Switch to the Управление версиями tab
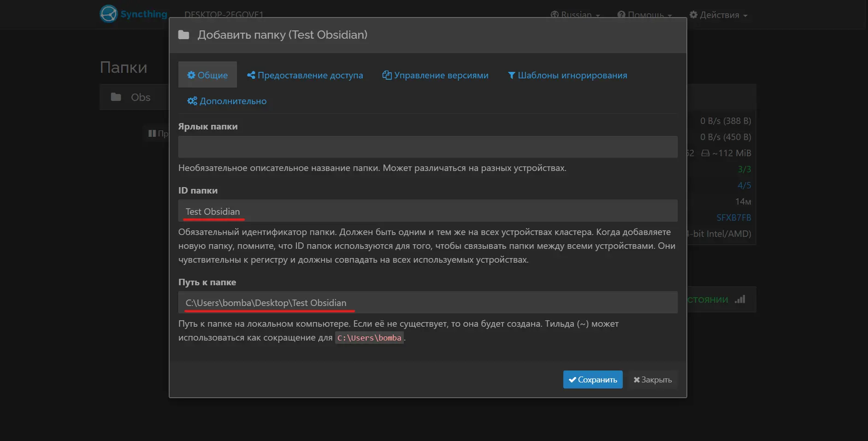This screenshot has height=441, width=868. [x=436, y=75]
